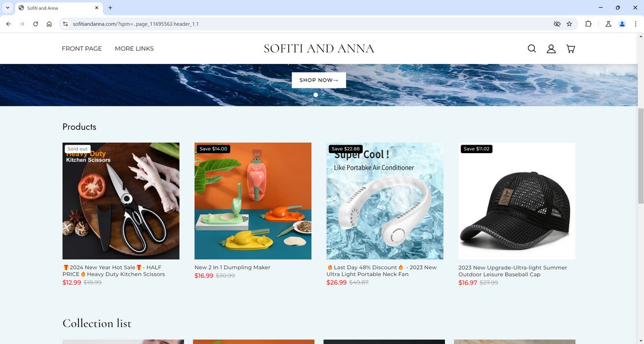Open the site search magnifier icon
This screenshot has height=344, width=644.
point(531,49)
